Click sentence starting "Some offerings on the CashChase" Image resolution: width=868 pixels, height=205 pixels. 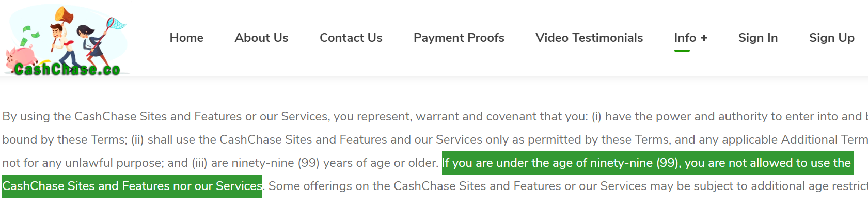[568, 186]
